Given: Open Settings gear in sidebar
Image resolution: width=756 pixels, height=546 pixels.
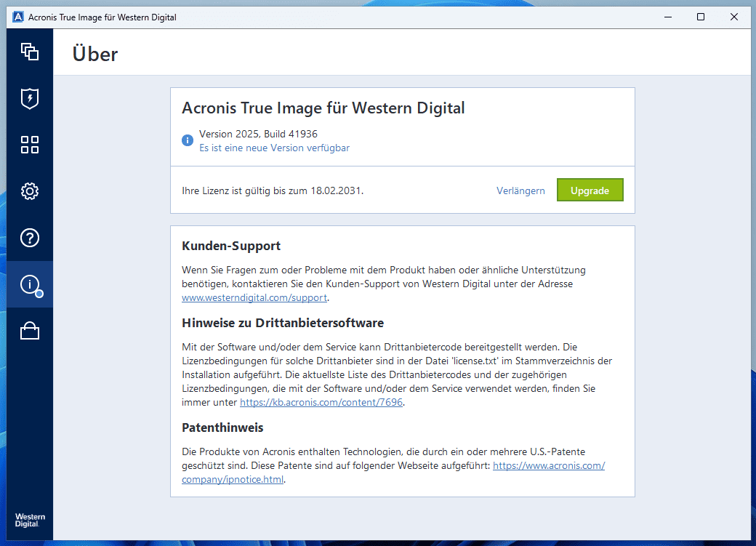Looking at the screenshot, I should coord(29,191).
